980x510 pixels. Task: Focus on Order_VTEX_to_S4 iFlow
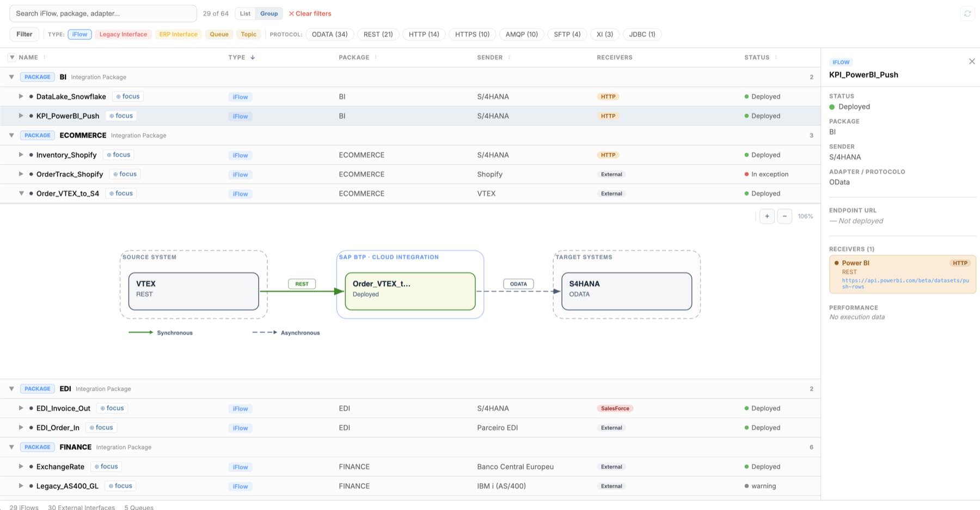[121, 193]
